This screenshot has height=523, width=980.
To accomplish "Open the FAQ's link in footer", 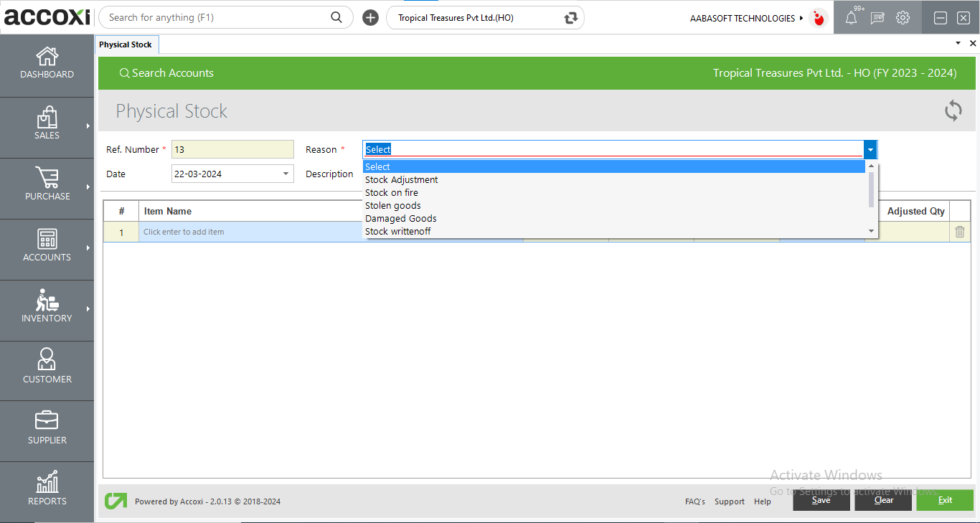I will click(694, 501).
